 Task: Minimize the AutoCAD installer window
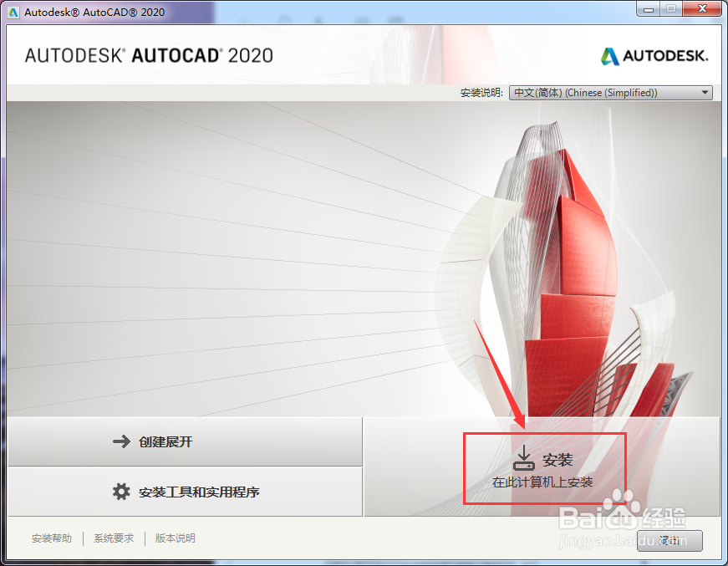click(649, 9)
